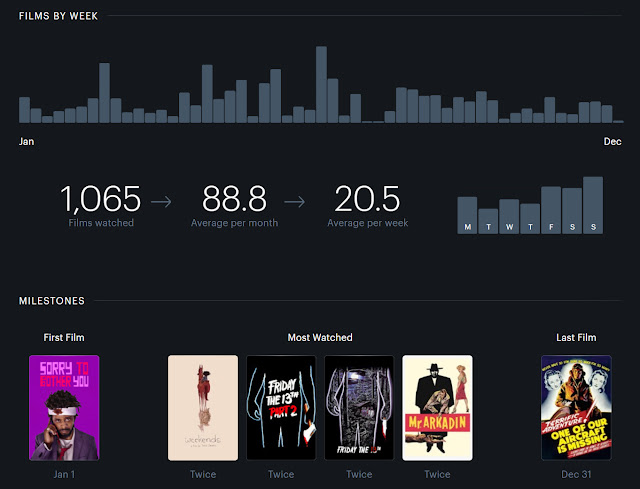Viewport: 640px width, 489px height.
Task: Select the Tuesday bar beside Monday
Action: pyautogui.click(x=488, y=221)
